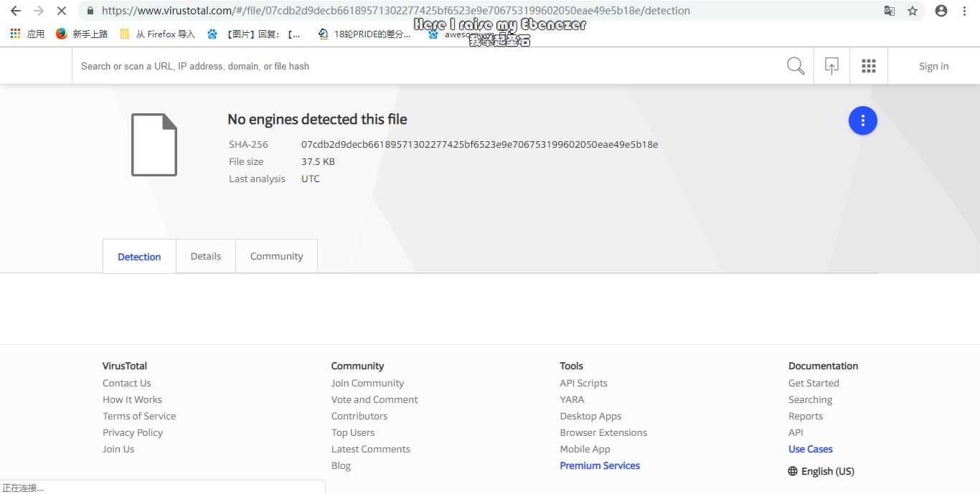Open Contributors link

pos(359,416)
